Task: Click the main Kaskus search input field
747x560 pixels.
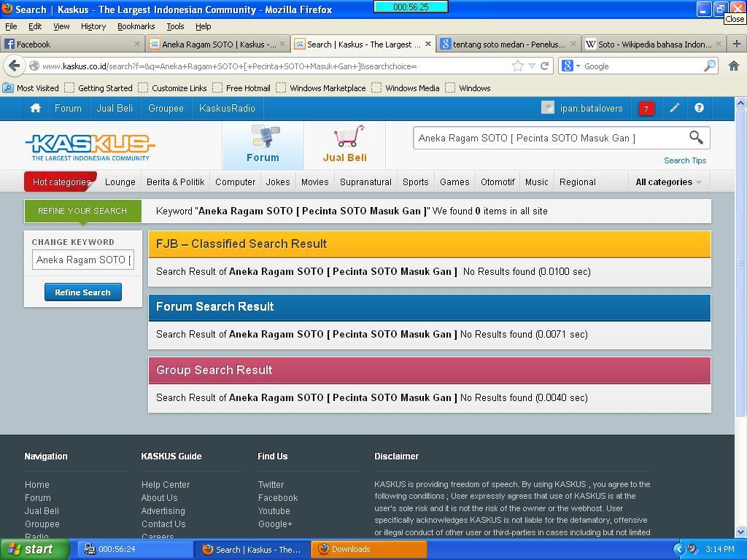Action: 550,138
